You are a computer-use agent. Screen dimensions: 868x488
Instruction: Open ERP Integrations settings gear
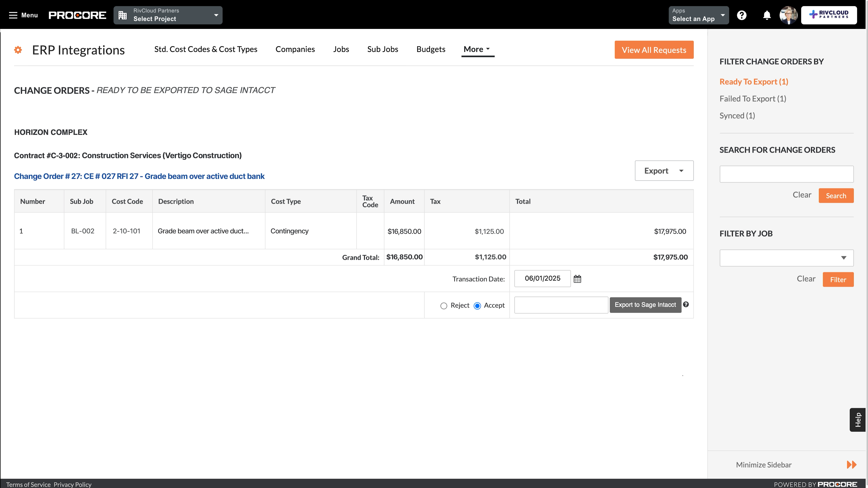click(18, 50)
